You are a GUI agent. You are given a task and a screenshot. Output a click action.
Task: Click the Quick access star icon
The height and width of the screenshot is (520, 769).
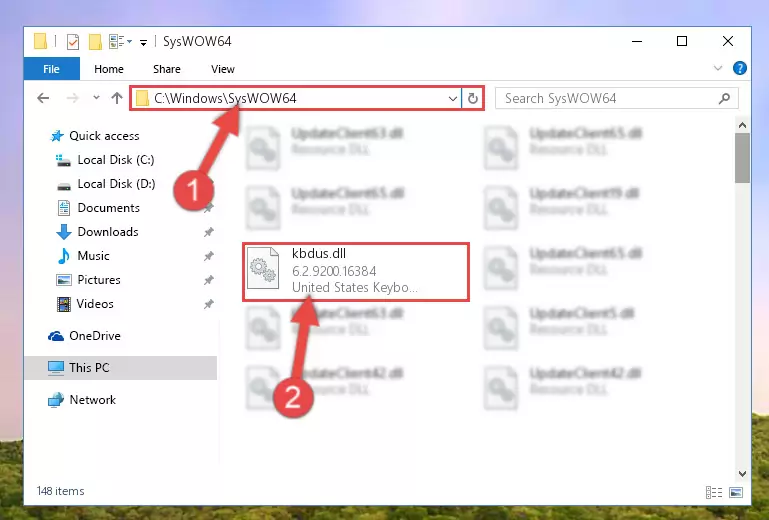pyautogui.click(x=57, y=136)
